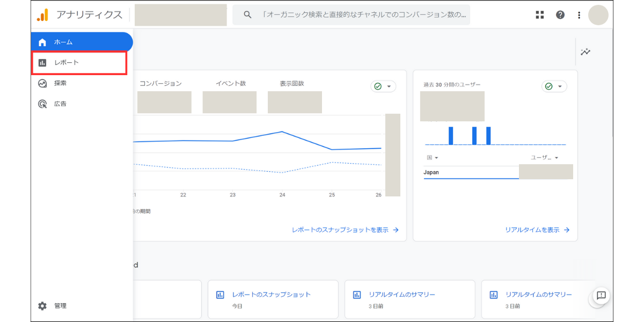Screen dimensions: 644x322
Task: Click 過去 30 分間のユーザー heading
Action: point(452,85)
